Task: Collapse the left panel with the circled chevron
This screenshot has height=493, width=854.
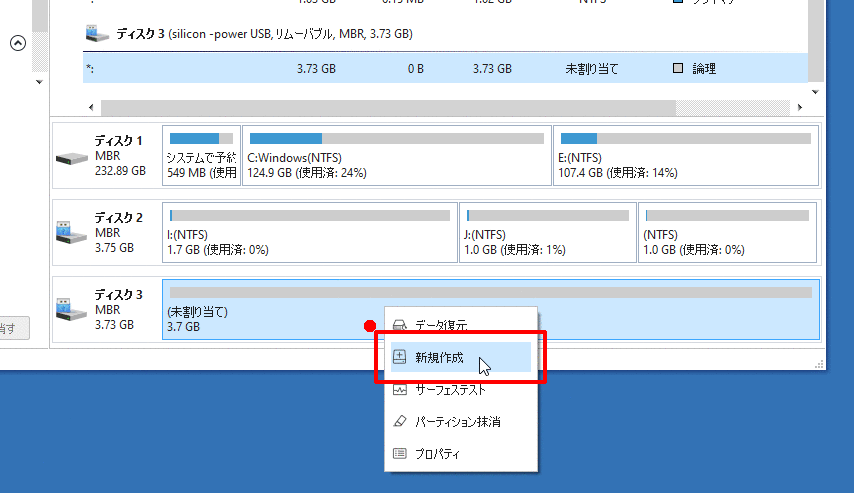Action: pos(17,43)
